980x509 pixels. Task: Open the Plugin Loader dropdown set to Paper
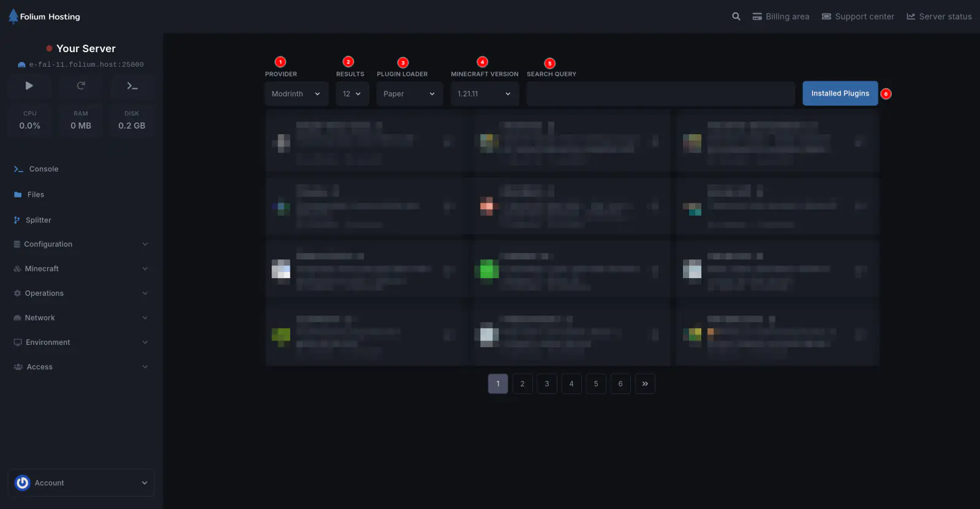(x=409, y=94)
